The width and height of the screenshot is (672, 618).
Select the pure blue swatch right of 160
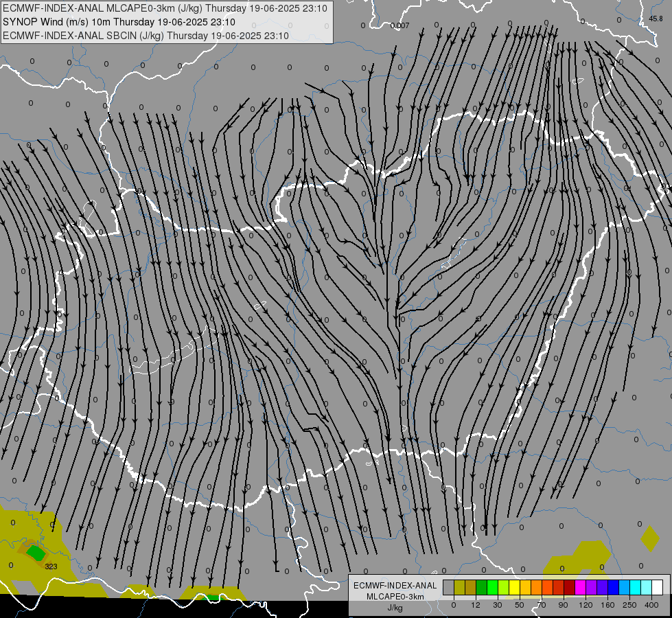[613, 588]
